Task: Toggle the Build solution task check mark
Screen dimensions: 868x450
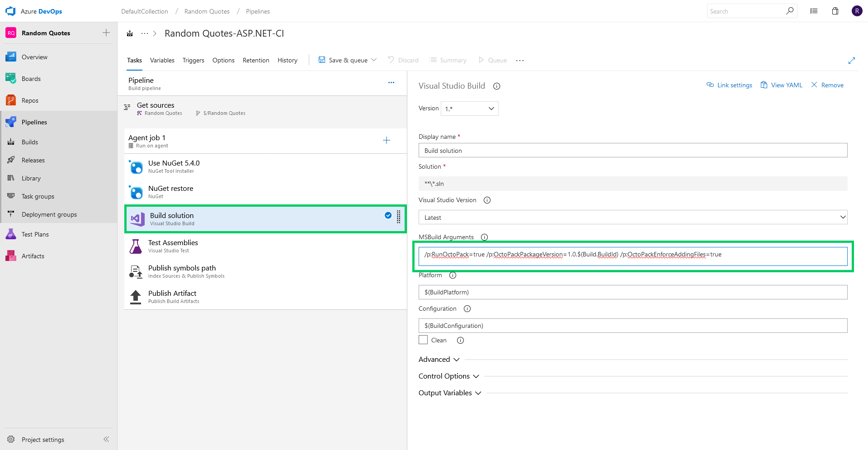Action: 388,215
